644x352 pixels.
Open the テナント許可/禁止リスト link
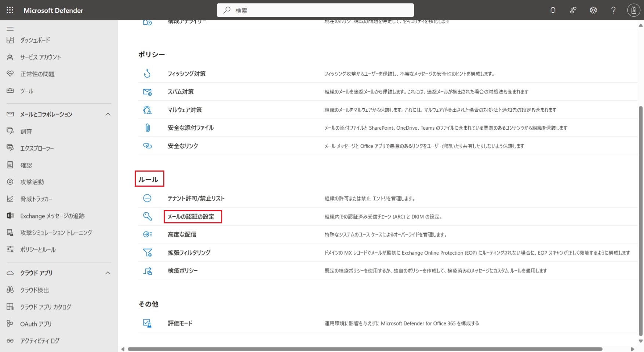[196, 198]
